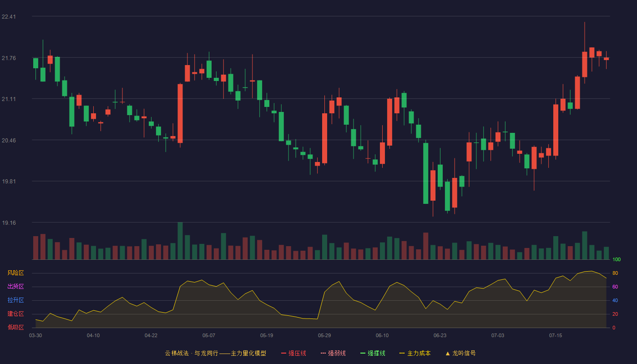Viewport: 637px width, 364px height.
Task: Click the 07-15 date label
Action: point(556,335)
